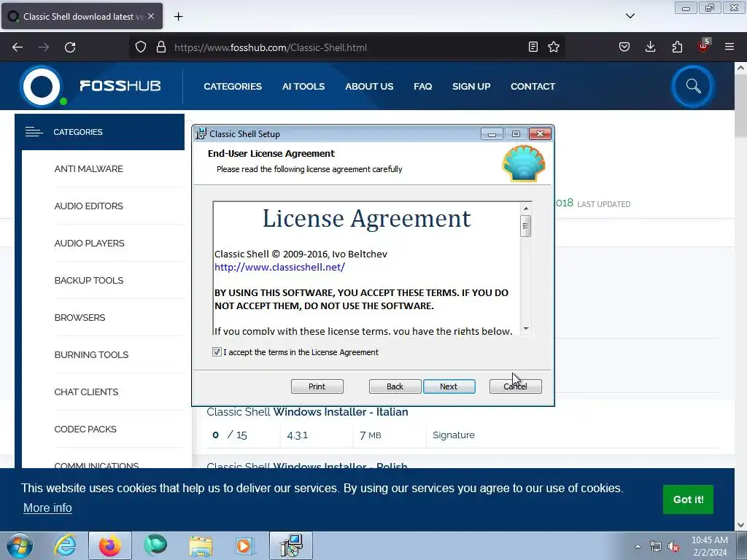Open CATEGORIES in top navigation

[233, 86]
